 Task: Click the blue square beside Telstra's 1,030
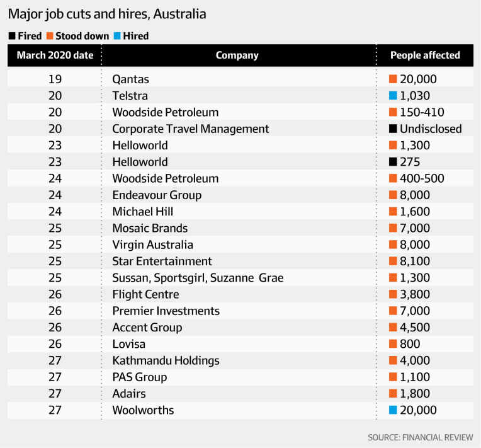pos(393,96)
